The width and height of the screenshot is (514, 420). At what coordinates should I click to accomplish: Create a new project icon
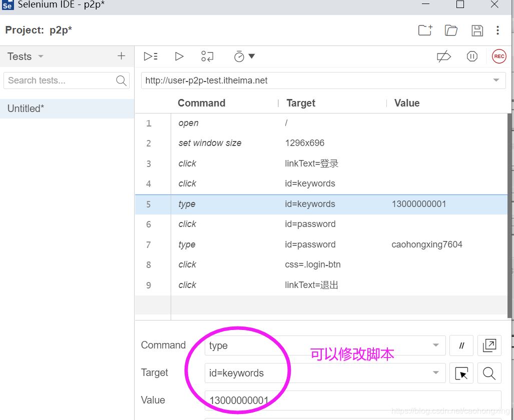425,30
